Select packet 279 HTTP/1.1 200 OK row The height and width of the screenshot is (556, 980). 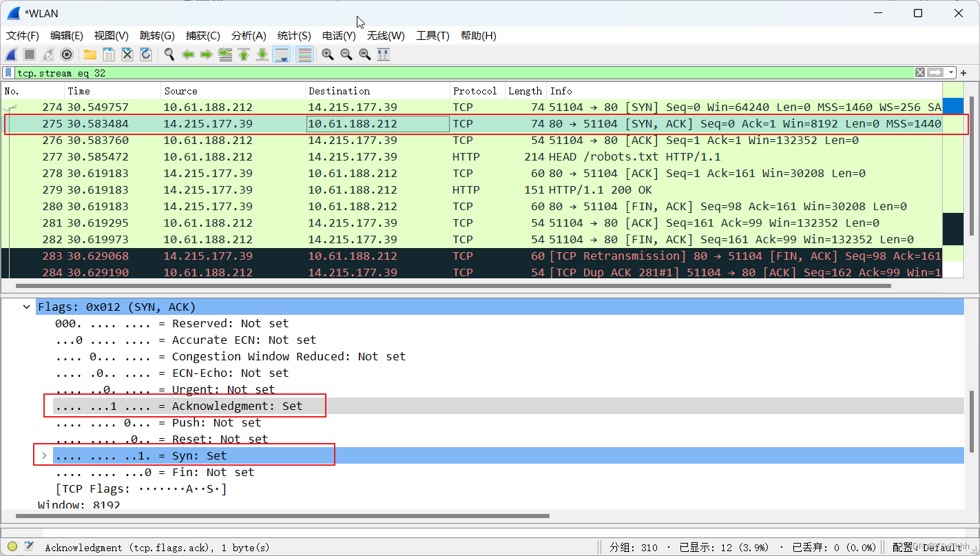tap(472, 190)
